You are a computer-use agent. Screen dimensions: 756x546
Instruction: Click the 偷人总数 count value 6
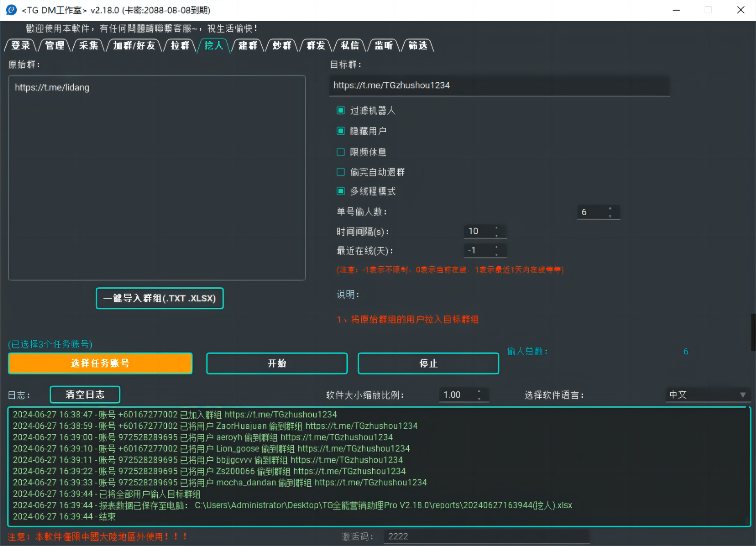point(686,352)
